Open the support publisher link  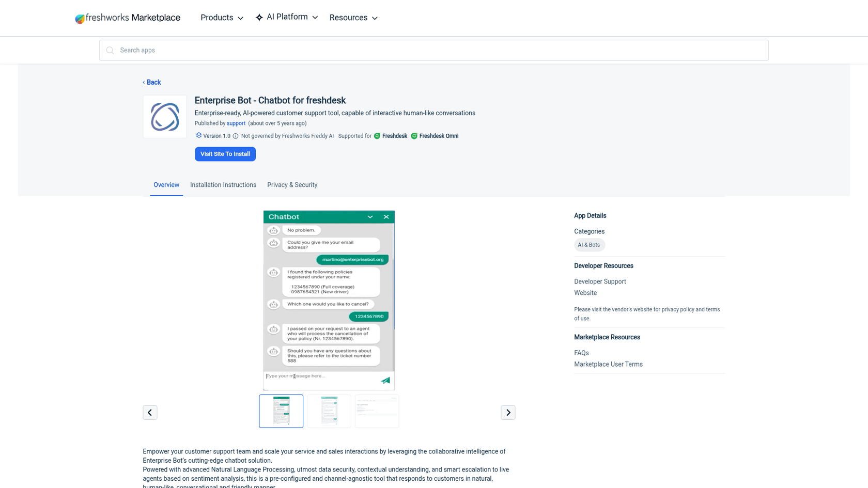(x=236, y=123)
